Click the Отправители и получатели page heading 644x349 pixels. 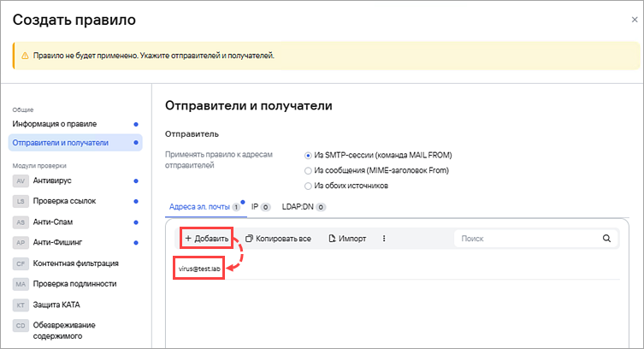[249, 106]
